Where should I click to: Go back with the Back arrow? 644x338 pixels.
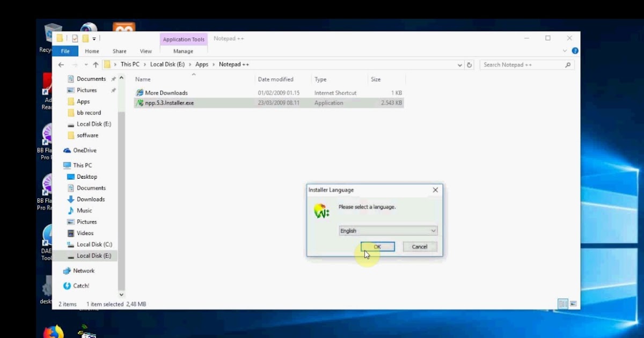[x=61, y=64]
